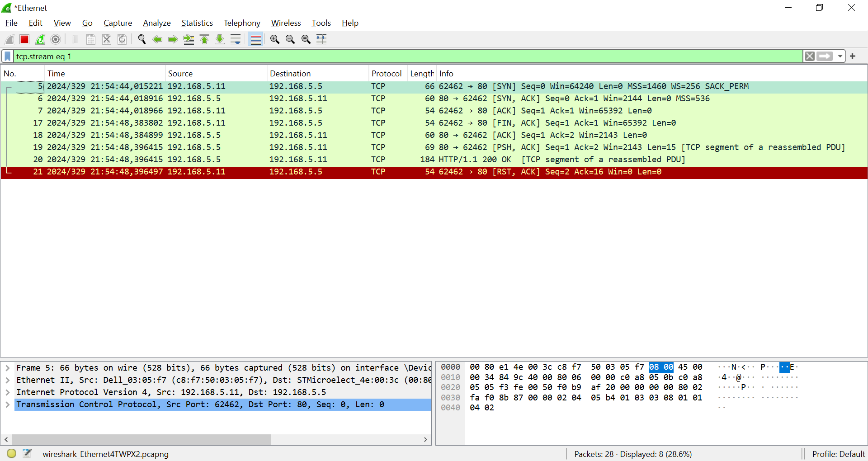This screenshot has width=868, height=461.
Task: Open the display filter history dropdown
Action: 840,56
